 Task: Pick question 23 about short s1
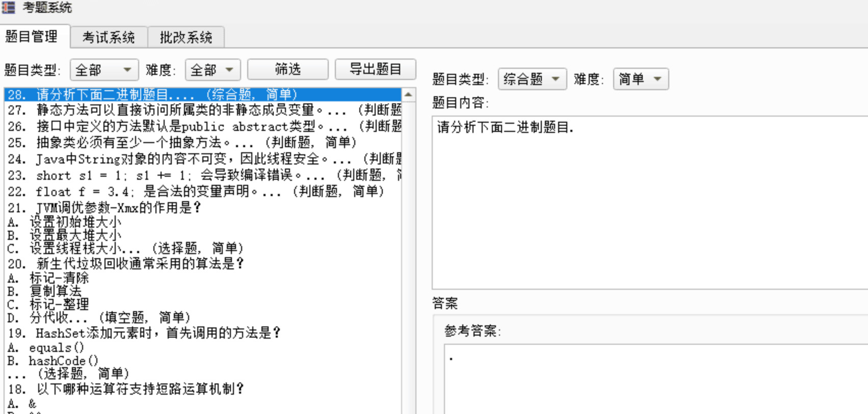tap(178, 176)
